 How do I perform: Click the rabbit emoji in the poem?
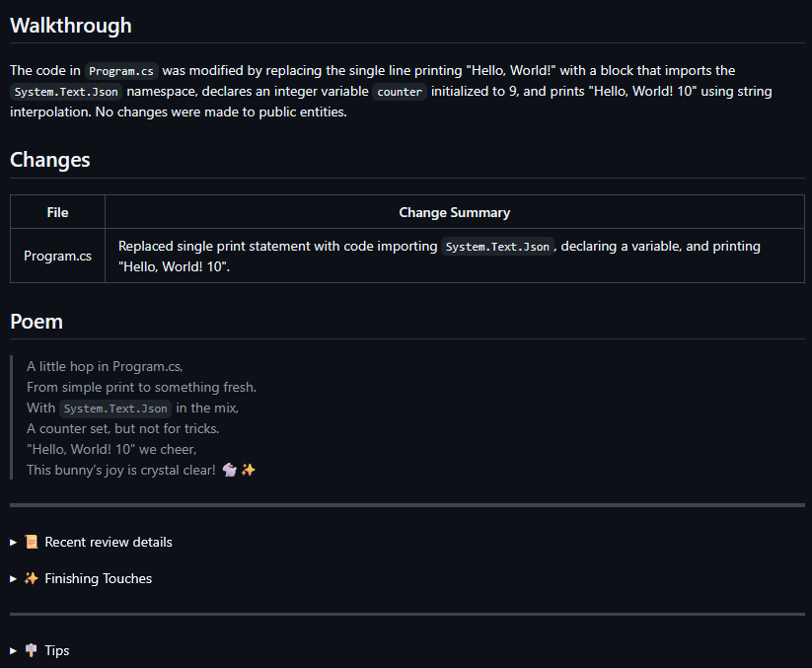point(230,470)
